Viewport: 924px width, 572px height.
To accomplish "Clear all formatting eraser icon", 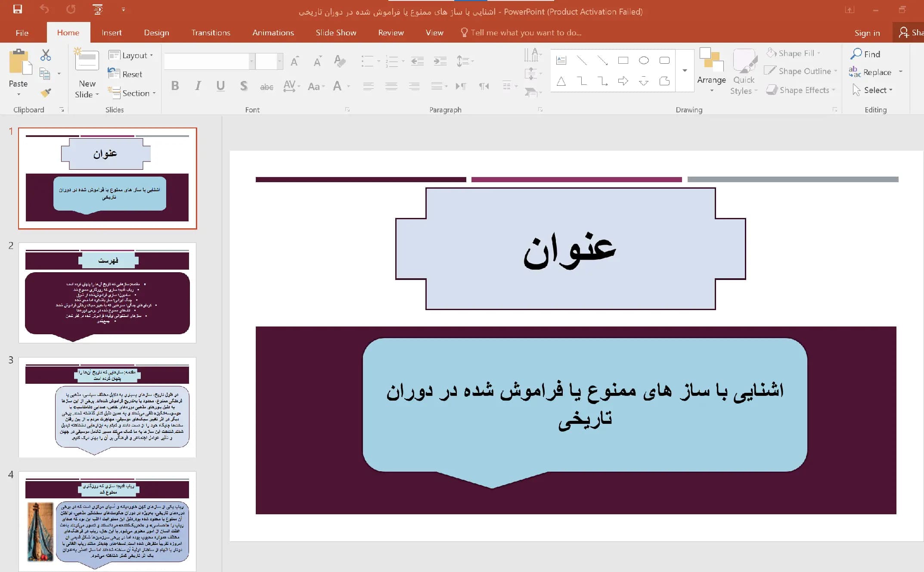I will [340, 61].
